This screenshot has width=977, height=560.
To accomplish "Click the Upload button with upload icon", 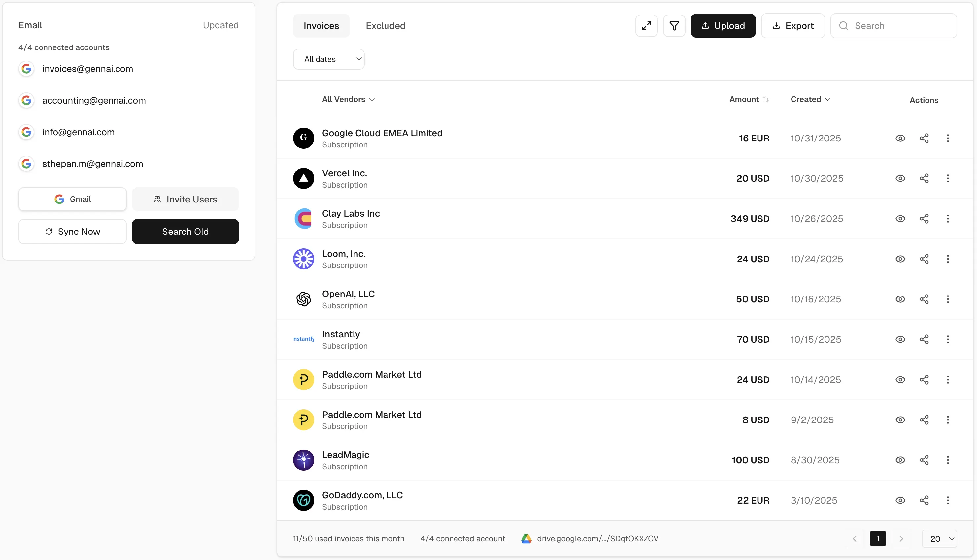I will pyautogui.click(x=723, y=25).
